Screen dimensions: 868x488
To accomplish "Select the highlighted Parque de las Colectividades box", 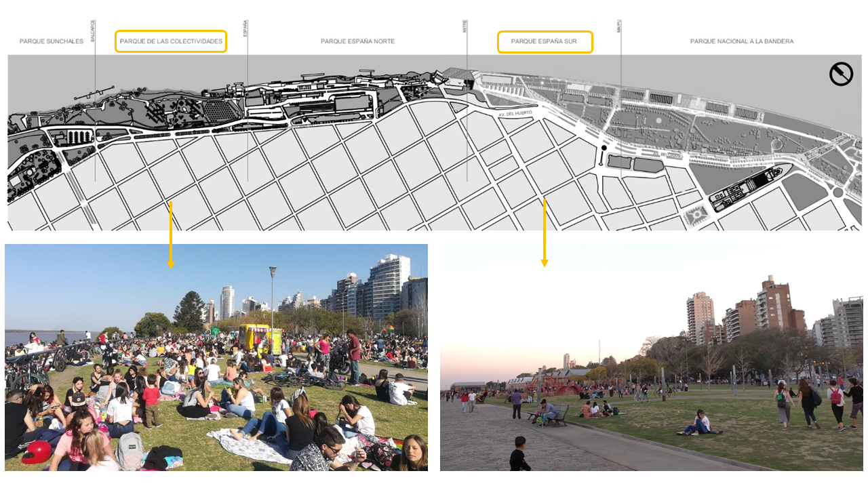I will [x=171, y=41].
